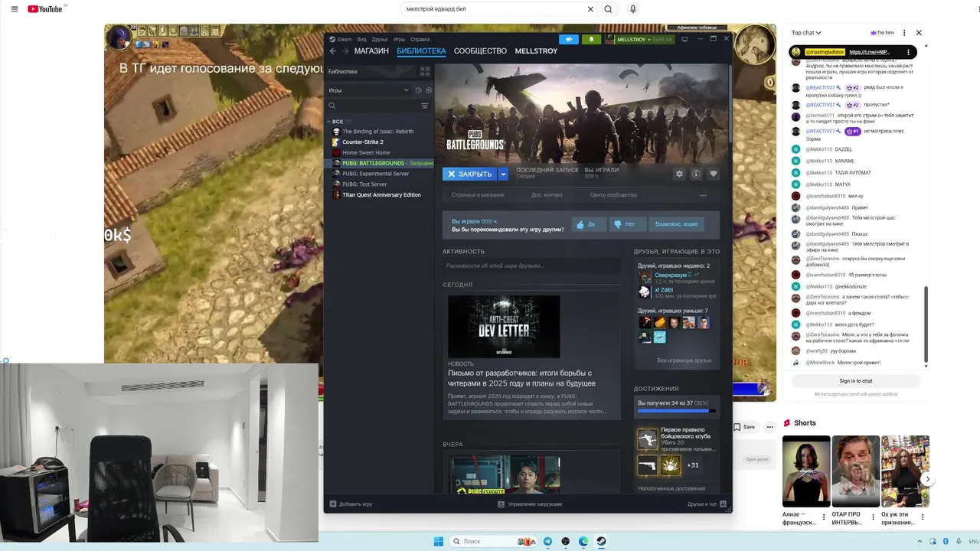
Task: Open the Anti-Cheat Dev Letter news thumbnail
Action: click(x=504, y=327)
